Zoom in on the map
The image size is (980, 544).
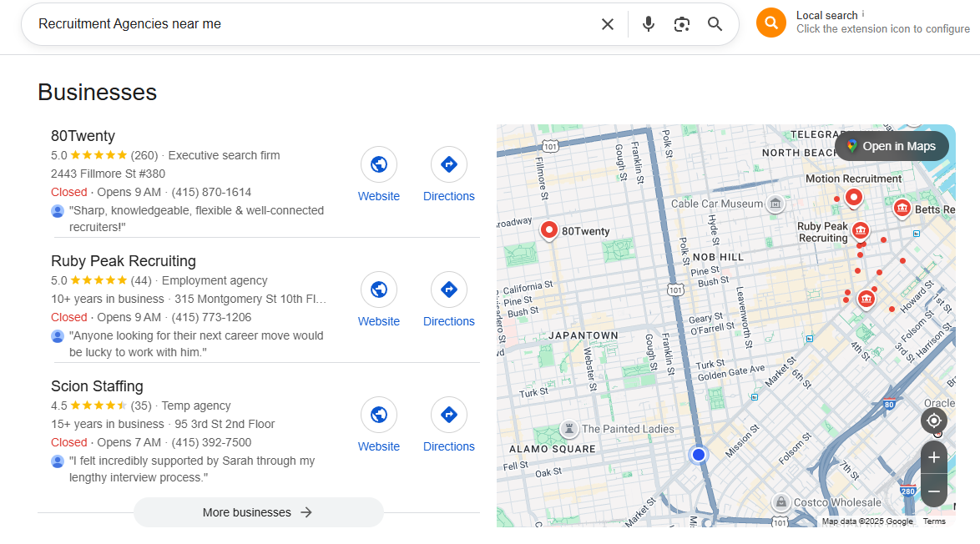[934, 457]
